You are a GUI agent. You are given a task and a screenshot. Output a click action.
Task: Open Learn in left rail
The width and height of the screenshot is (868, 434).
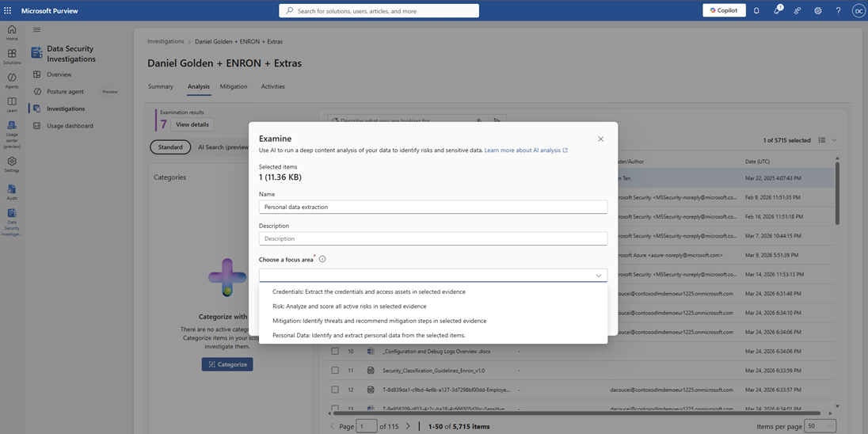coord(12,104)
